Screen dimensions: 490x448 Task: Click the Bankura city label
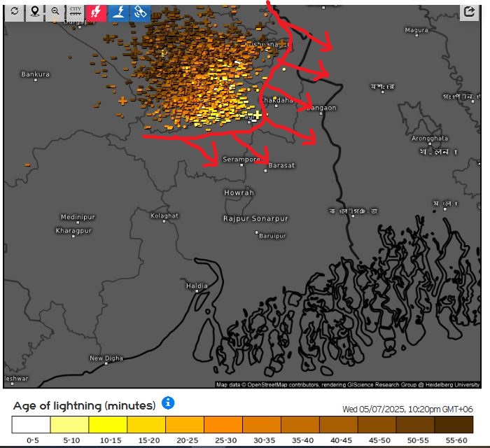coord(35,73)
